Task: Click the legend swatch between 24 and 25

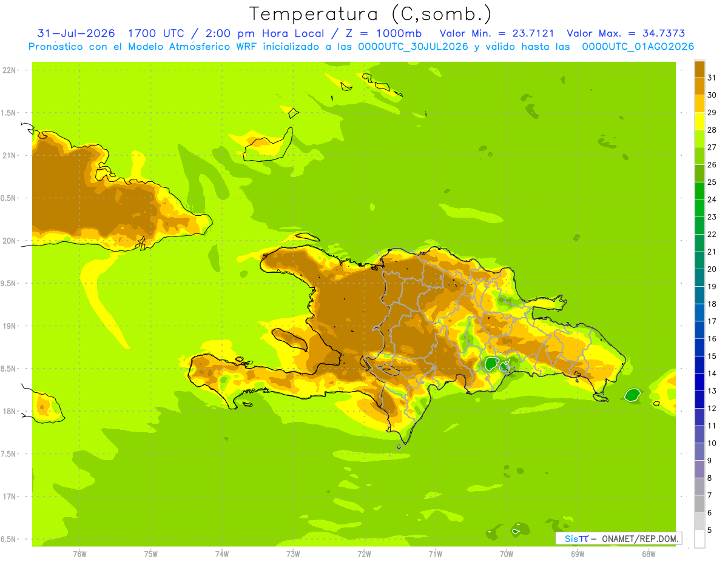Action: point(699,190)
